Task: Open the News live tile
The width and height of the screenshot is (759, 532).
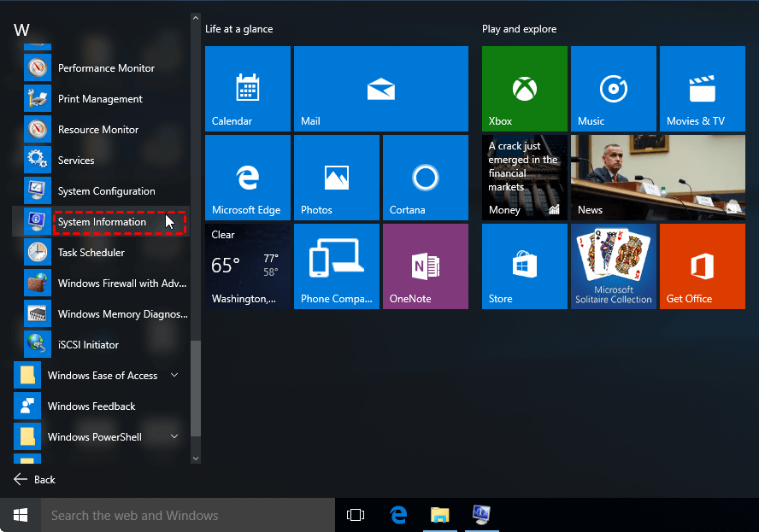Action: coord(656,177)
